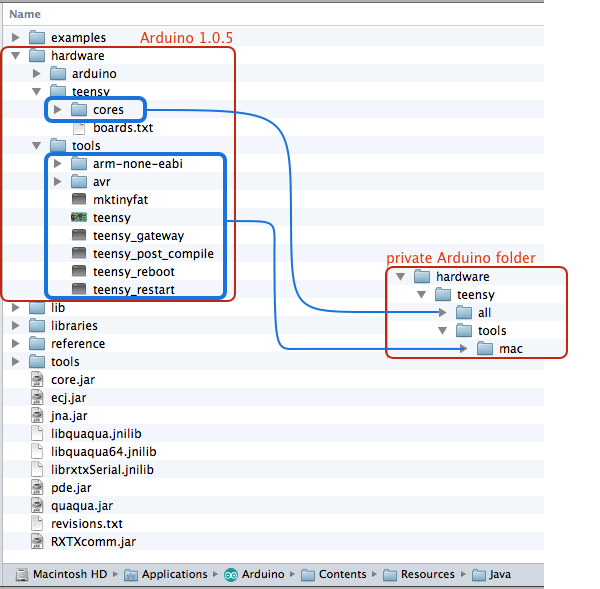Click the teensy_reboot executable icon
Viewport: 600px width, 589px height.
pyautogui.click(x=80, y=271)
